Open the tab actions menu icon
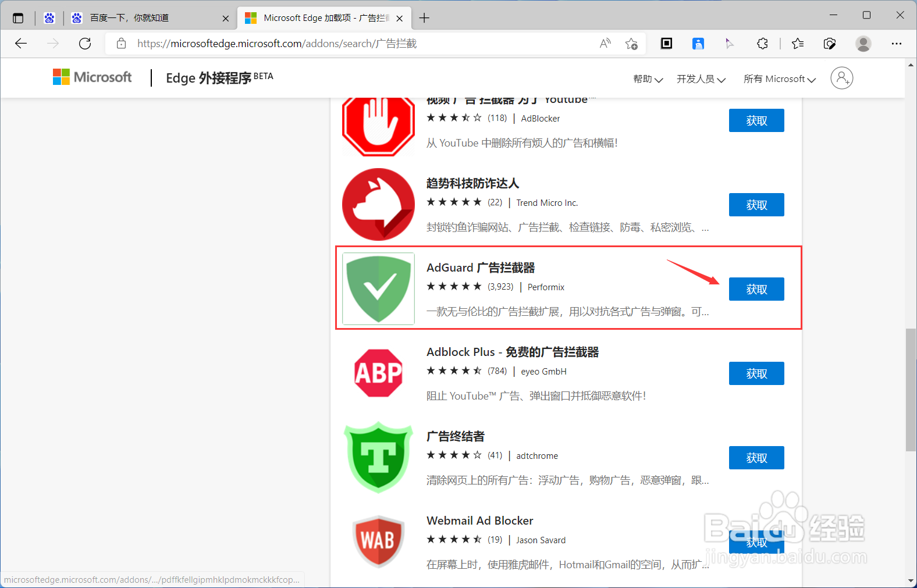The width and height of the screenshot is (917, 588). 18,18
